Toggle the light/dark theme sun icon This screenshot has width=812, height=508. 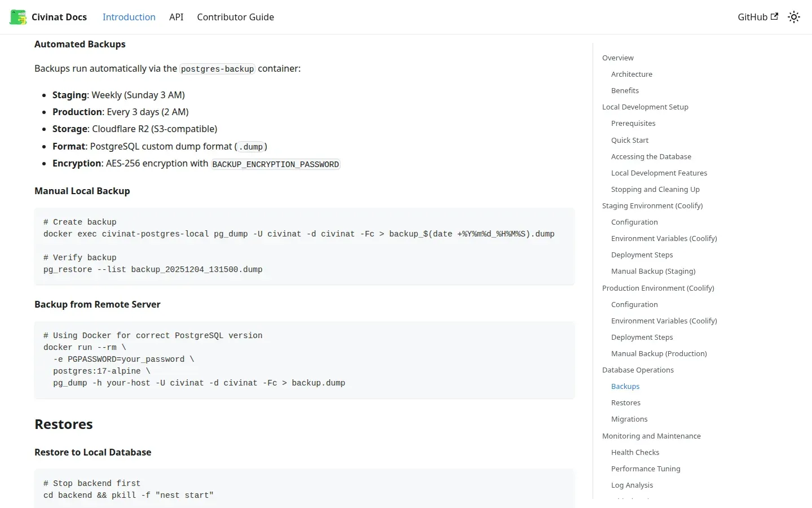point(794,17)
